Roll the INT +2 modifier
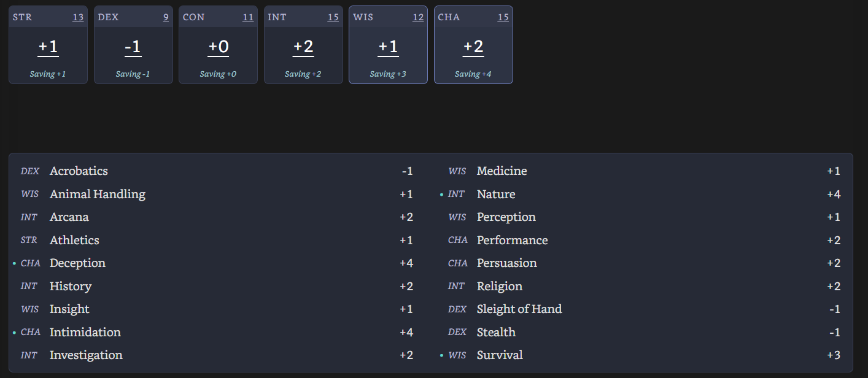The image size is (868, 378). point(303,47)
